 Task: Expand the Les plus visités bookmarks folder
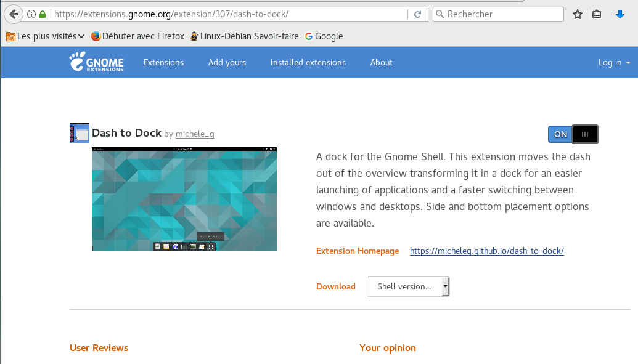pos(46,36)
